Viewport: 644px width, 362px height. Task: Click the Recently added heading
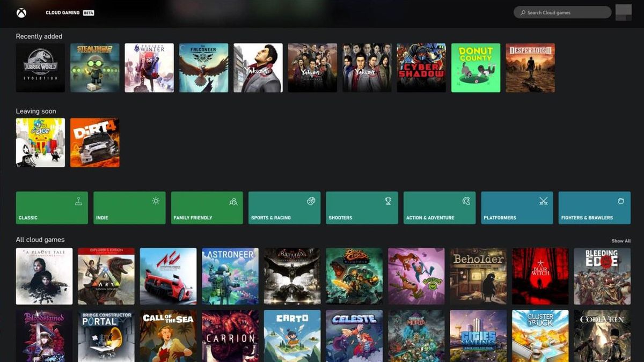point(39,36)
